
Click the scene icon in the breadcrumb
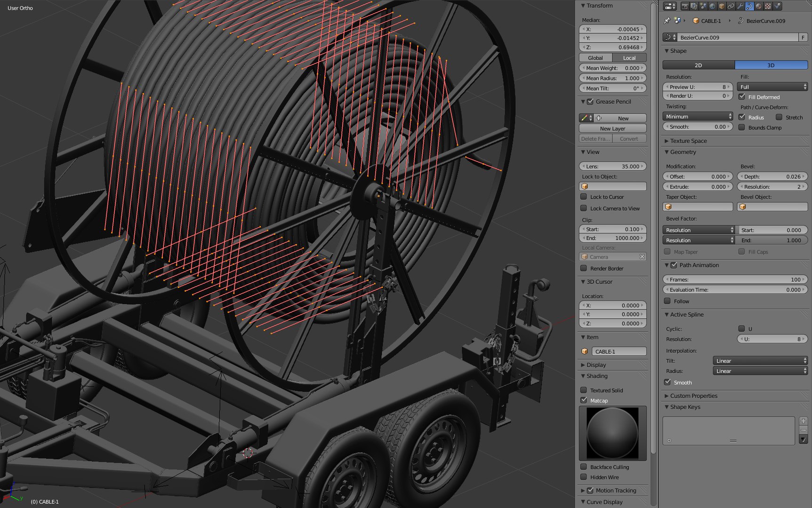point(678,21)
